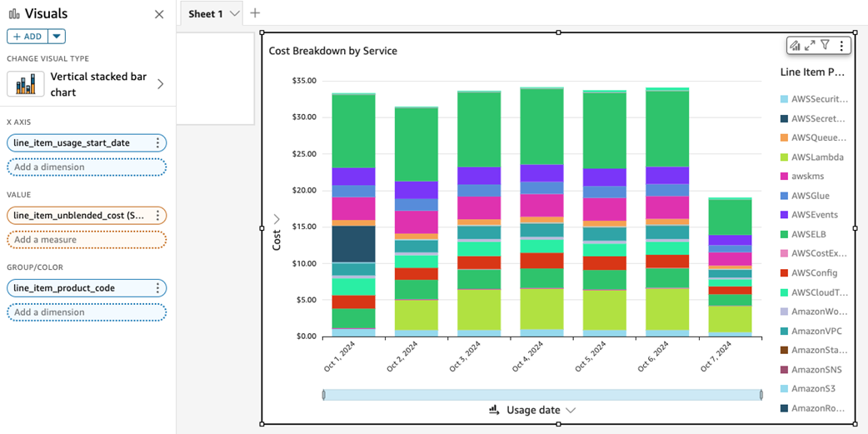This screenshot has height=434, width=868.
Task: Expand the ADD button dropdown arrow
Action: [57, 37]
